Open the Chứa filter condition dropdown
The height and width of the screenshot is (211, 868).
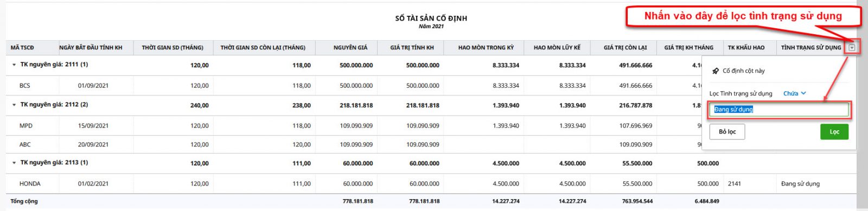pyautogui.click(x=795, y=93)
